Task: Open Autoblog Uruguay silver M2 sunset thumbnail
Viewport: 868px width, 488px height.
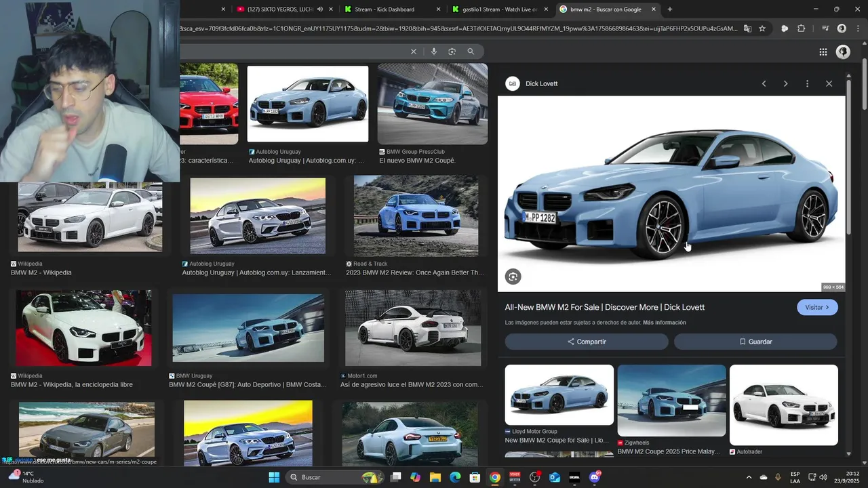Action: click(x=258, y=216)
